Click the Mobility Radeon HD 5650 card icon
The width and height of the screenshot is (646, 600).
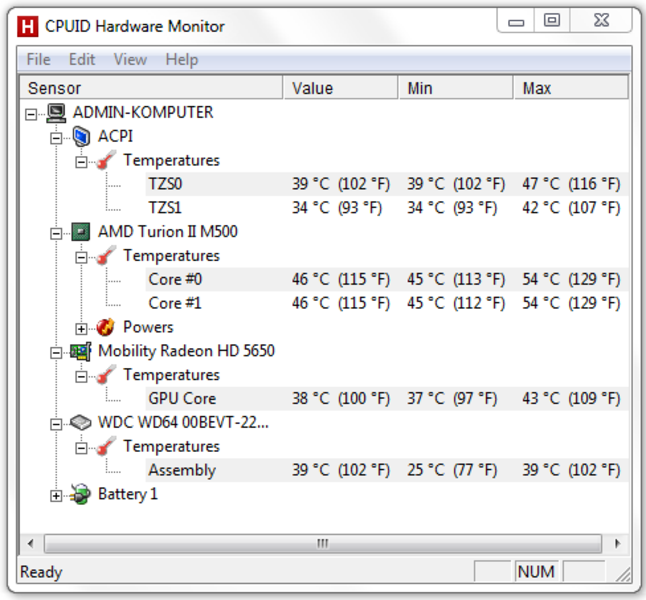81,352
